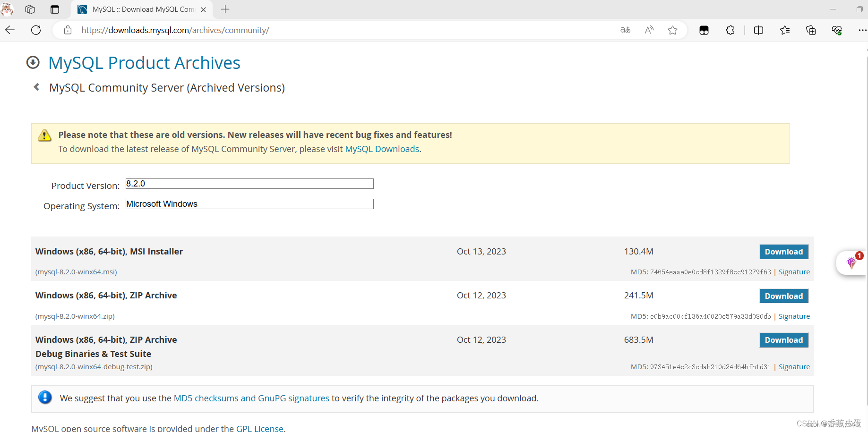Open Signature link for mysql-8.2.0-winx64.zip
Viewport: 868px width, 432px height.
tap(794, 316)
